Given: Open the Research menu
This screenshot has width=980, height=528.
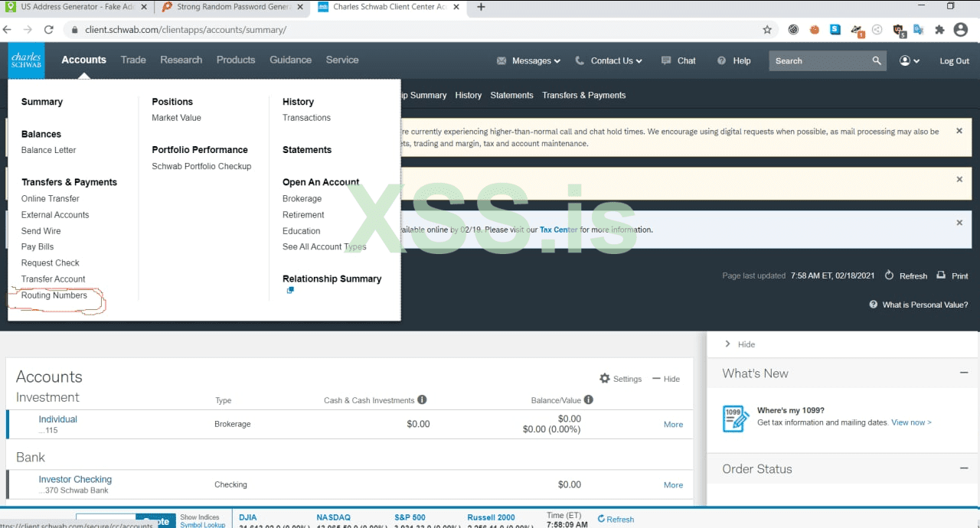Looking at the screenshot, I should click(181, 60).
